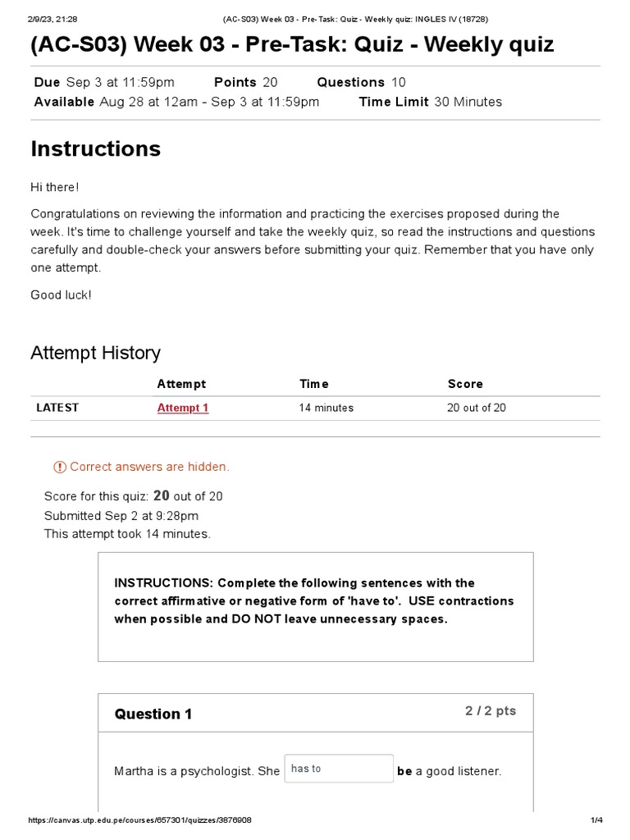Image resolution: width=630 pixels, height=840 pixels.
Task: Click the LATEST row label
Action: point(57,408)
